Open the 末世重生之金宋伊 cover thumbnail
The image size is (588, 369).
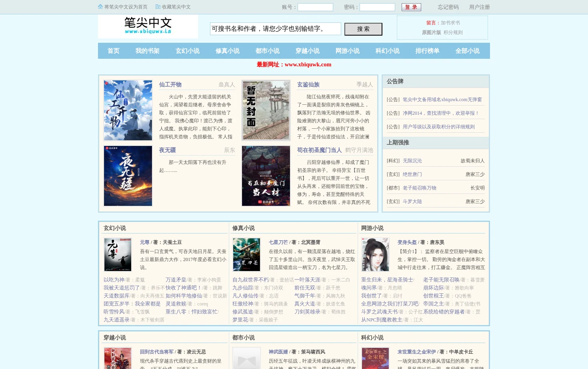click(x=375, y=358)
